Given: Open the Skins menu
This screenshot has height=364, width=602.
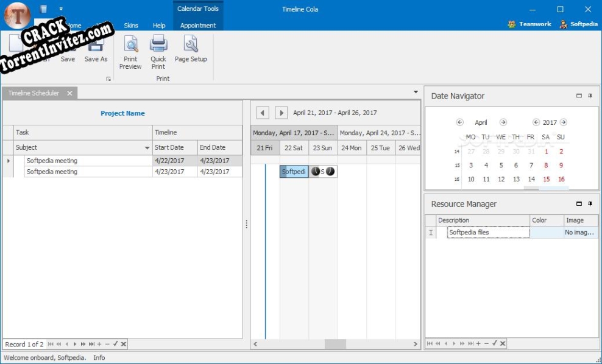Looking at the screenshot, I should click(131, 26).
